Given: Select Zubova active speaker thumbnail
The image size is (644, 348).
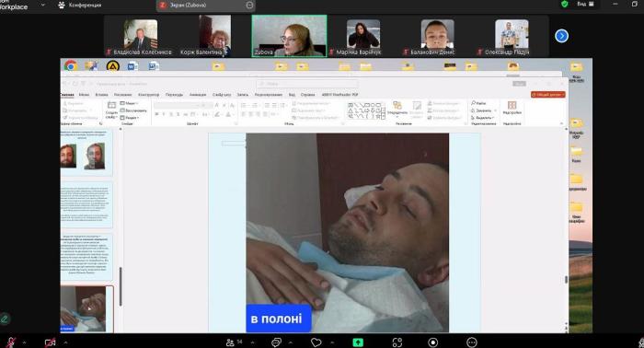Looking at the screenshot, I should [289, 36].
